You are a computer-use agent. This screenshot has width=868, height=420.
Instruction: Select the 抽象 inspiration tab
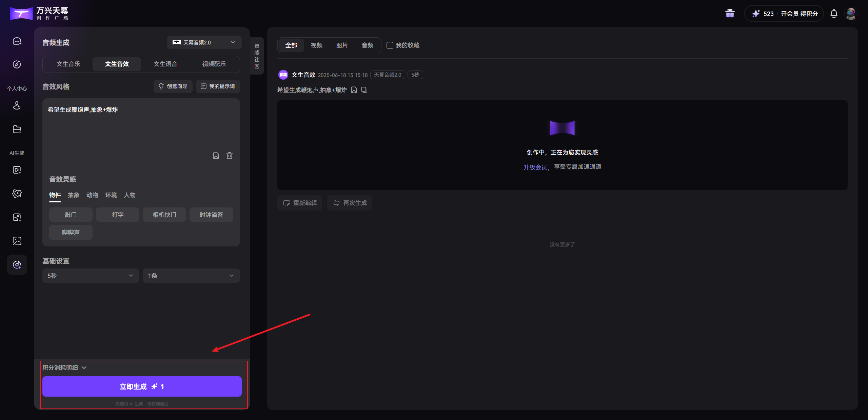point(74,195)
